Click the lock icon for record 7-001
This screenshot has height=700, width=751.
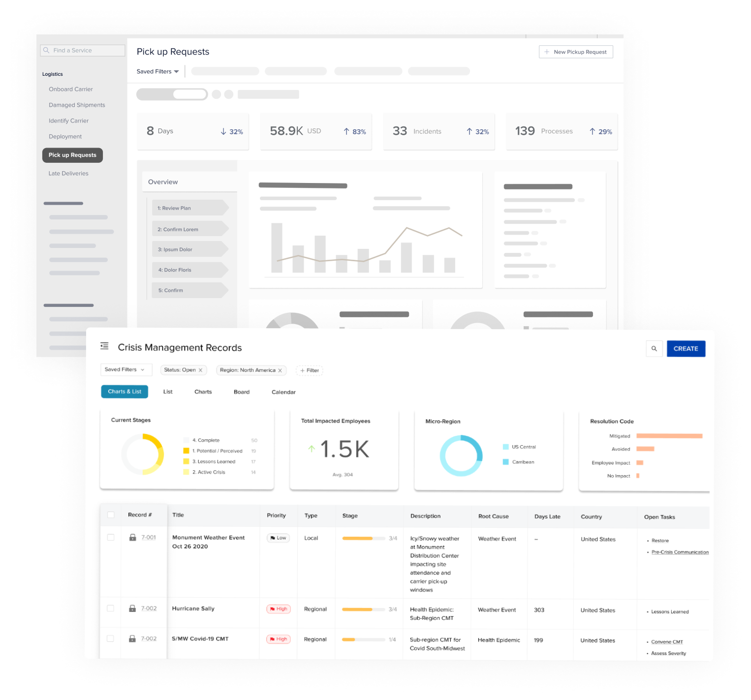coord(132,538)
